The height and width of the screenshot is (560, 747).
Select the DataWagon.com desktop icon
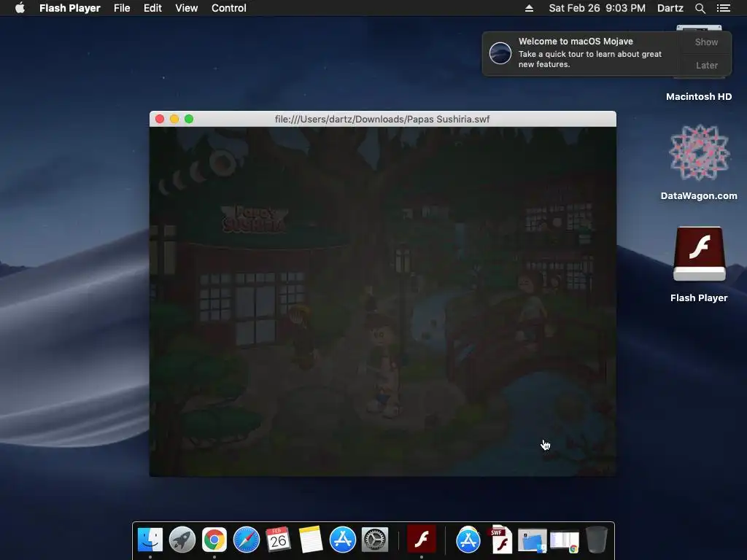pos(699,153)
